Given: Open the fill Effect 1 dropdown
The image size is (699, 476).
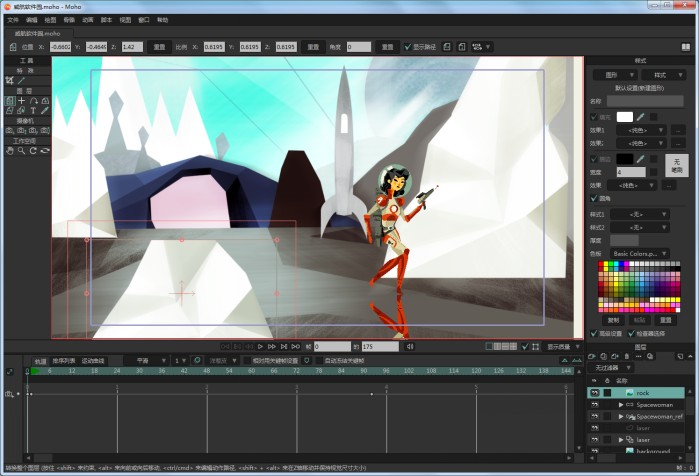Looking at the screenshot, I should pos(641,130).
